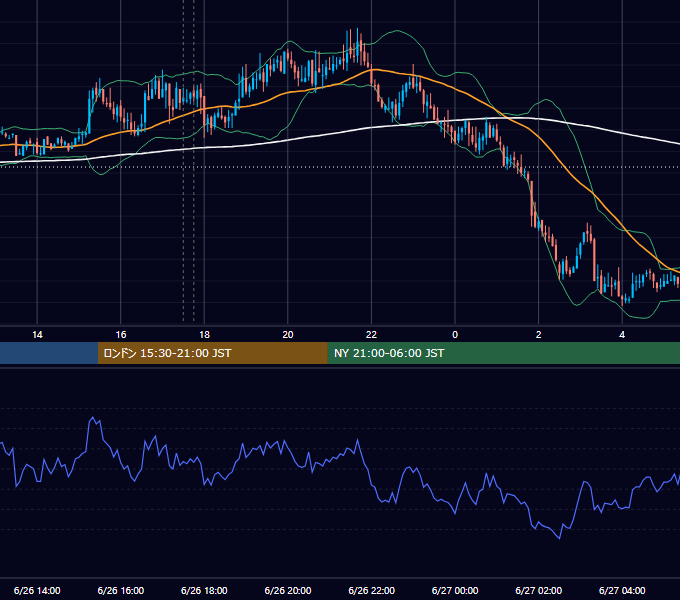Click the NY 21:00-06:00 JST session band

[503, 353]
